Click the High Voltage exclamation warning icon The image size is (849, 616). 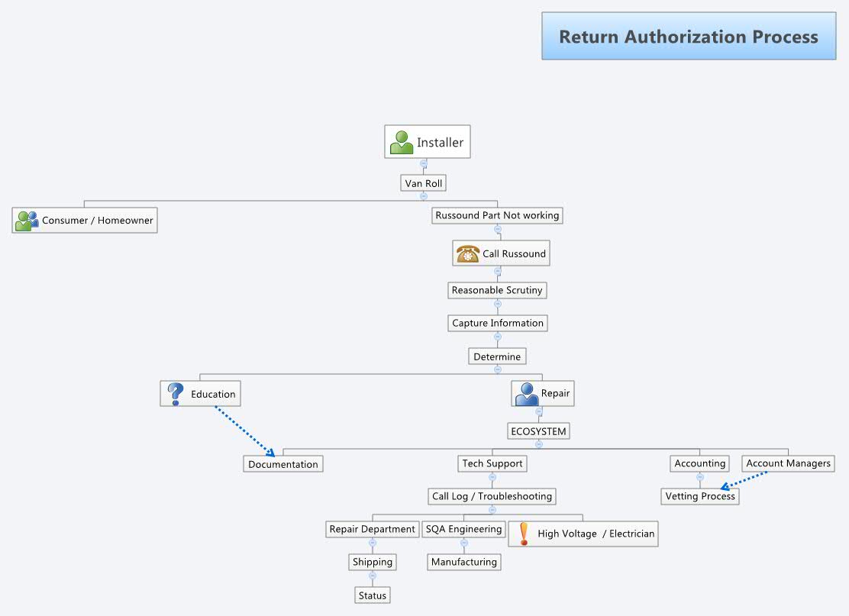tap(523, 533)
